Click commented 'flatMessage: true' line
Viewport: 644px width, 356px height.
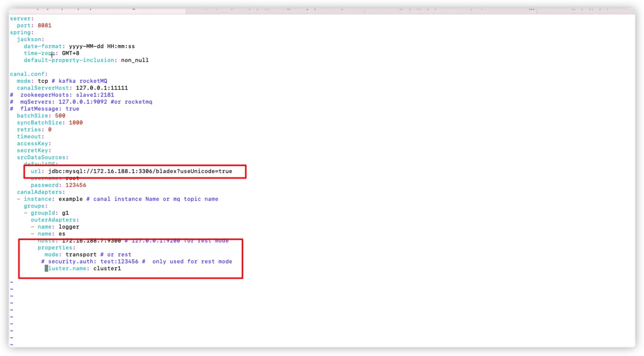(45, 109)
